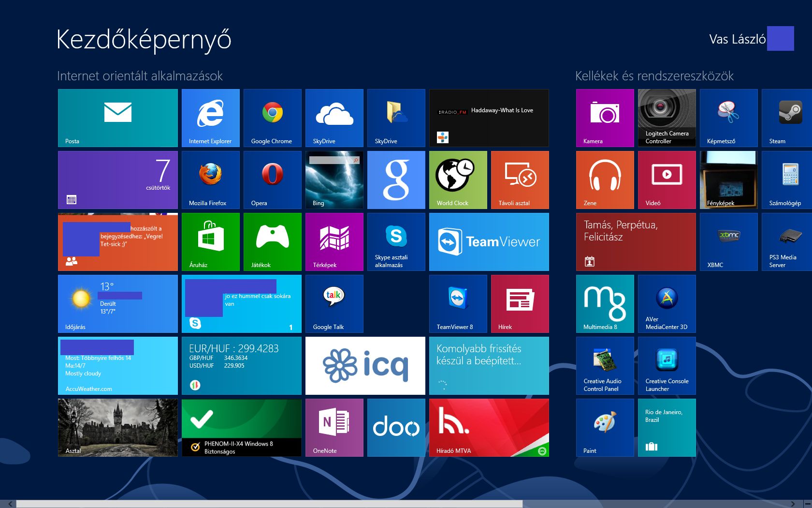Launch TeamViewer 8 tile

tap(458, 304)
